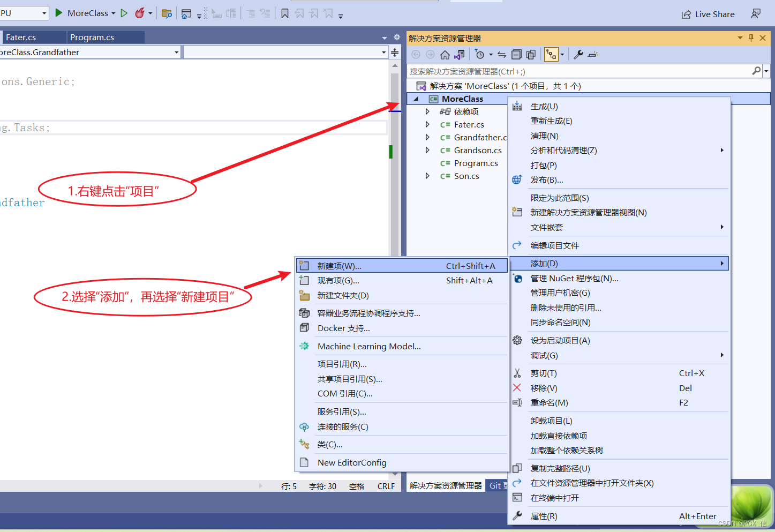Pin the Solution Explorer panel with pushpin
775x532 pixels.
(x=751, y=38)
